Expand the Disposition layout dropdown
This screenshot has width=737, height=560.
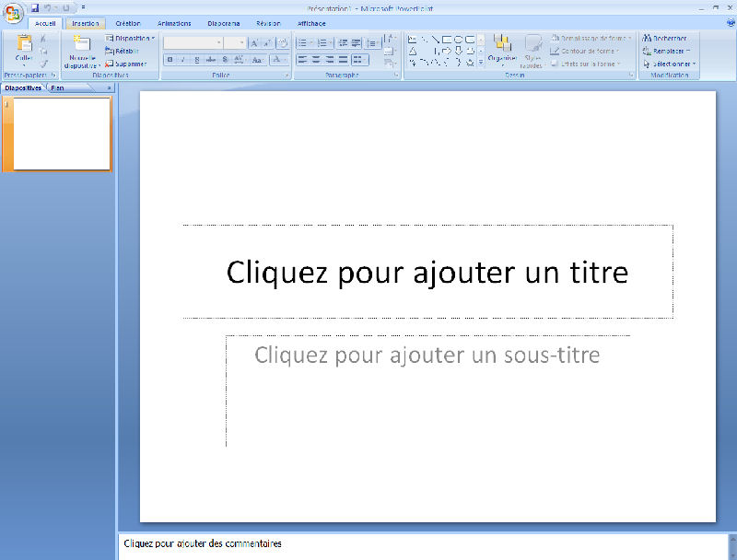(153, 39)
